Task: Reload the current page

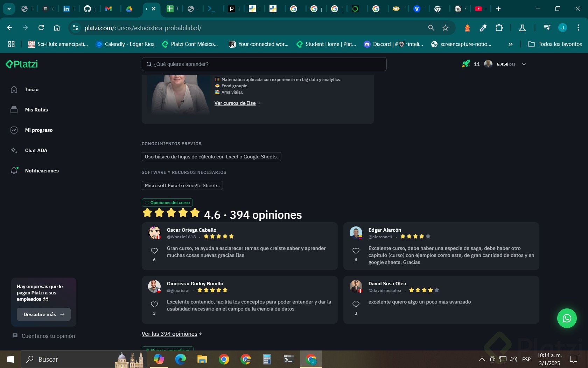Action: tap(41, 28)
